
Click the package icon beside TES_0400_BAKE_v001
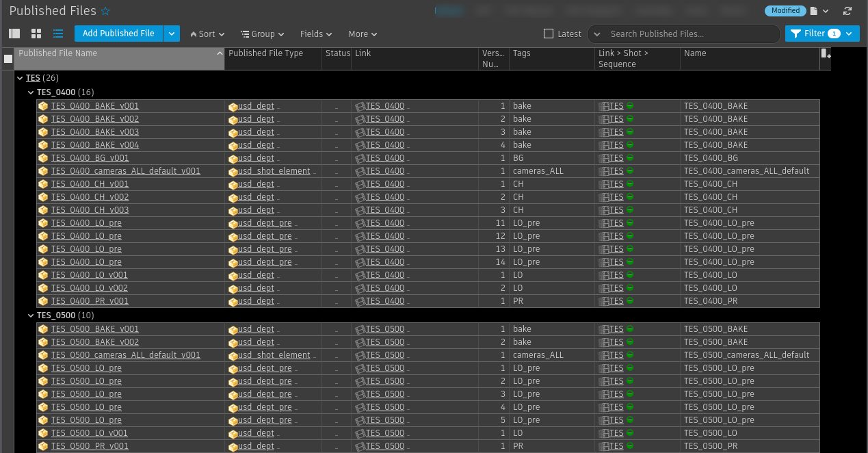43,106
